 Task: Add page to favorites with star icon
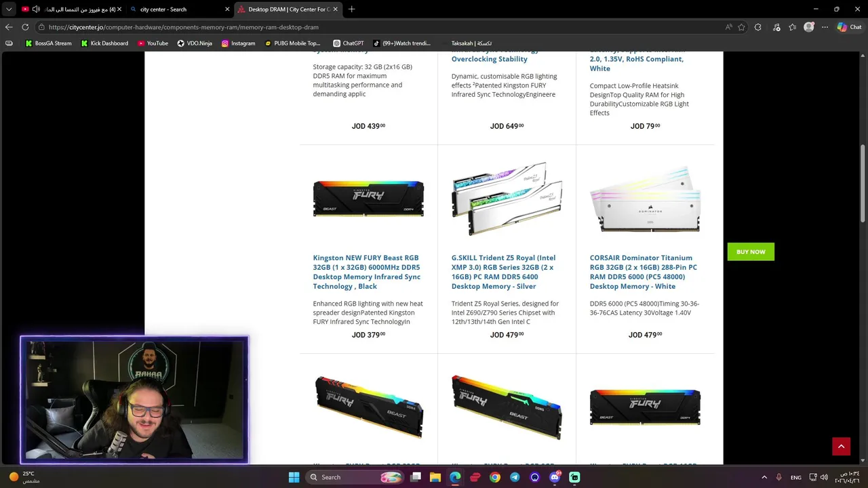click(x=742, y=27)
